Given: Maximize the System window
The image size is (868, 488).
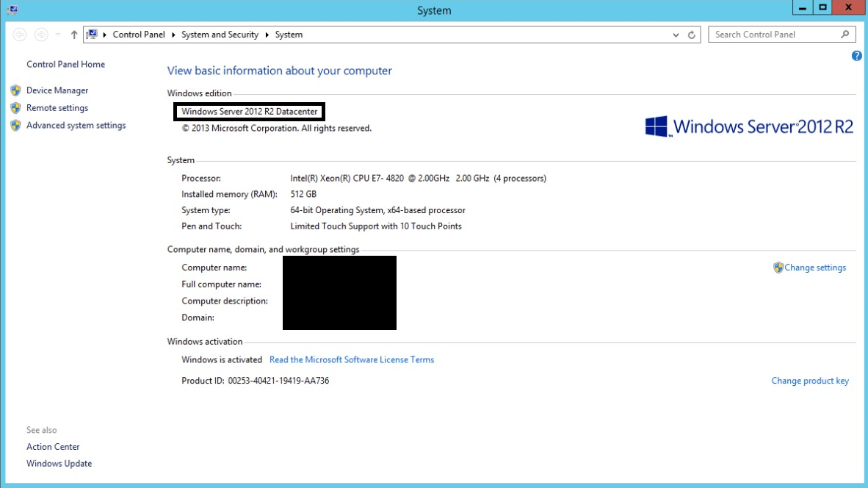Looking at the screenshot, I should [822, 7].
